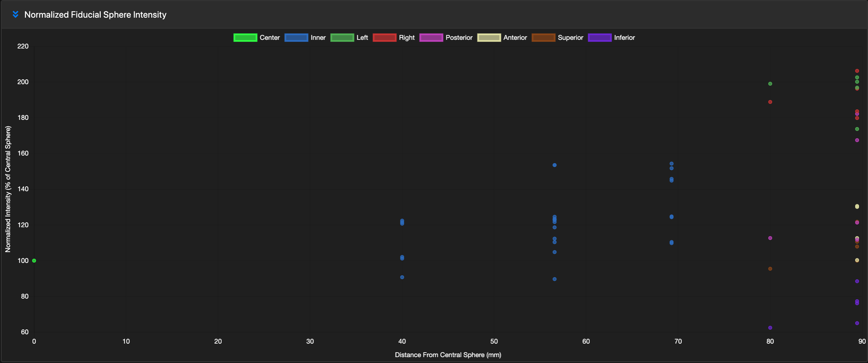Screen dimensions: 868x363
Task: Click the tan Anterior legend color box
Action: point(489,37)
